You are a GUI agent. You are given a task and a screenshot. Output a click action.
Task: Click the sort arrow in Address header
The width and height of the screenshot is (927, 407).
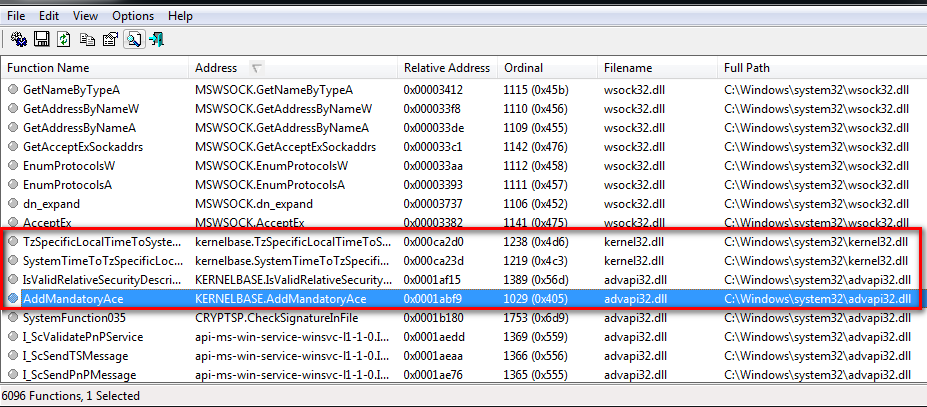[256, 68]
